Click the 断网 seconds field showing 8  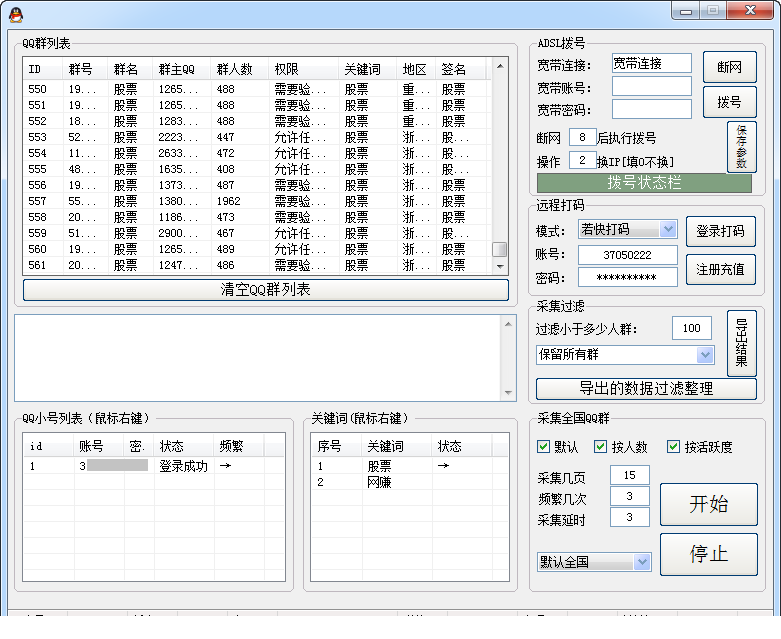pos(582,137)
